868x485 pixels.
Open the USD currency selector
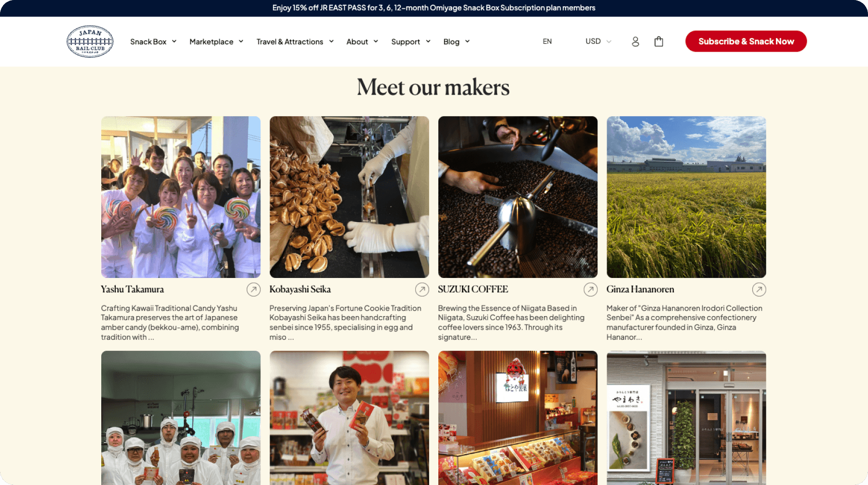(x=598, y=42)
